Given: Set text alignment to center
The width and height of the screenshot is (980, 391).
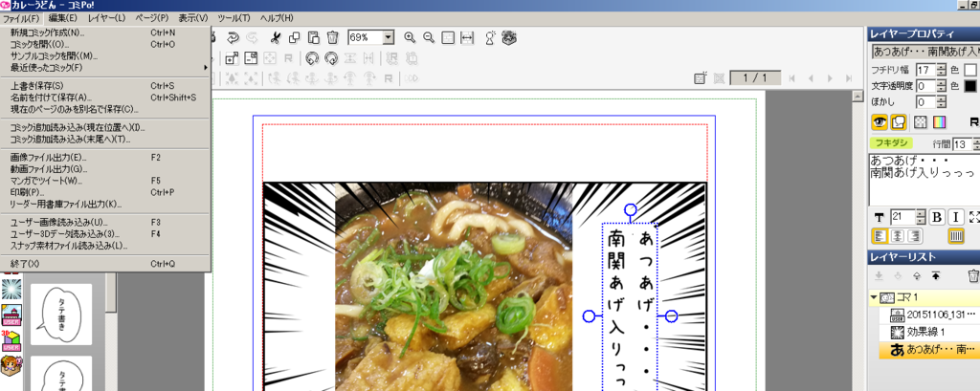Looking at the screenshot, I should tap(898, 235).
